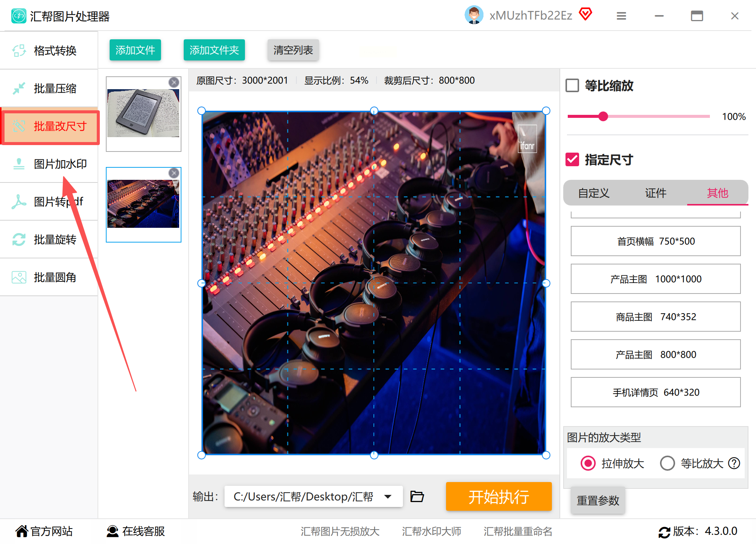This screenshot has height=544, width=756.
Task: Choose the 产品主图 1000*1000 preset
Action: pyautogui.click(x=655, y=279)
